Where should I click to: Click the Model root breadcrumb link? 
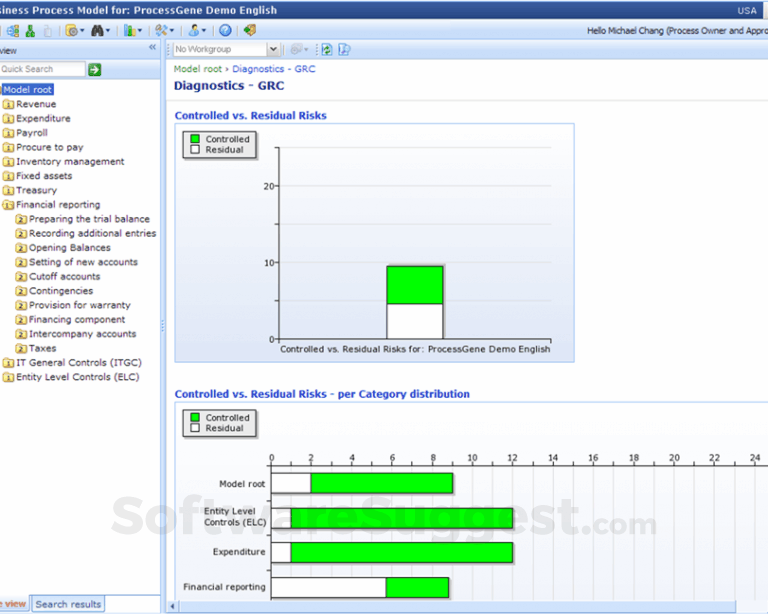pyautogui.click(x=198, y=69)
